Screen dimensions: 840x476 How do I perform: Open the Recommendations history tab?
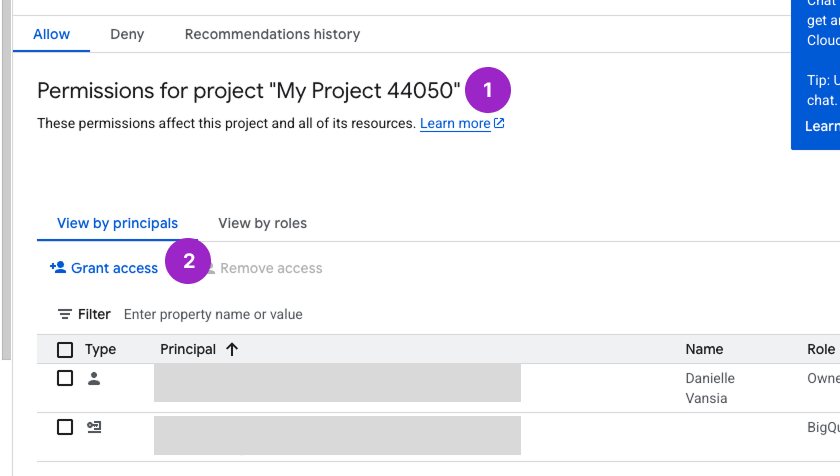pyautogui.click(x=272, y=34)
